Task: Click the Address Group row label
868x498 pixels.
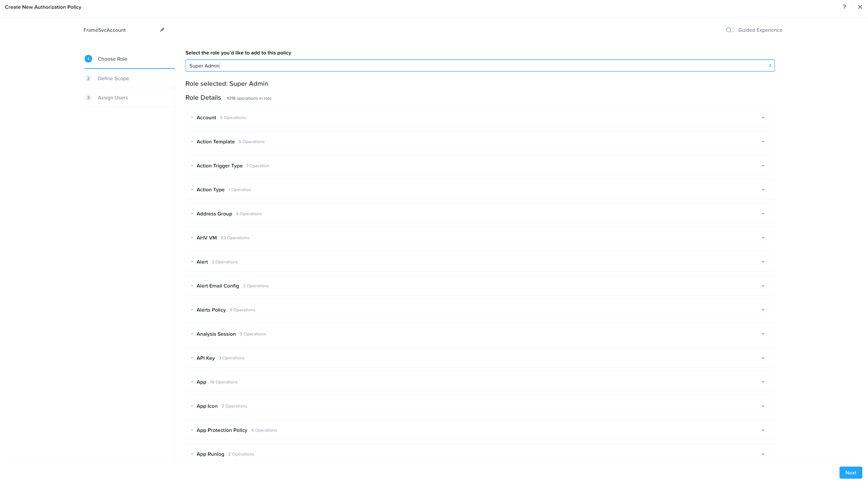Action: click(x=214, y=214)
